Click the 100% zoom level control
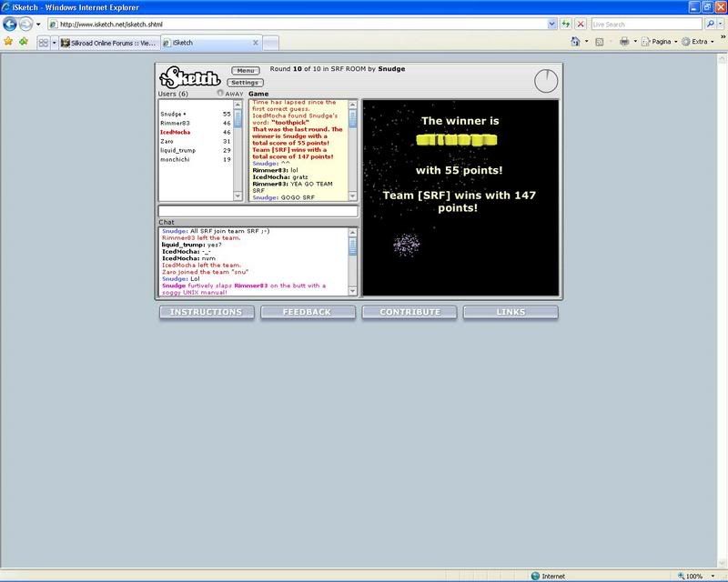Viewport: 728px width, 582px height. pyautogui.click(x=691, y=576)
